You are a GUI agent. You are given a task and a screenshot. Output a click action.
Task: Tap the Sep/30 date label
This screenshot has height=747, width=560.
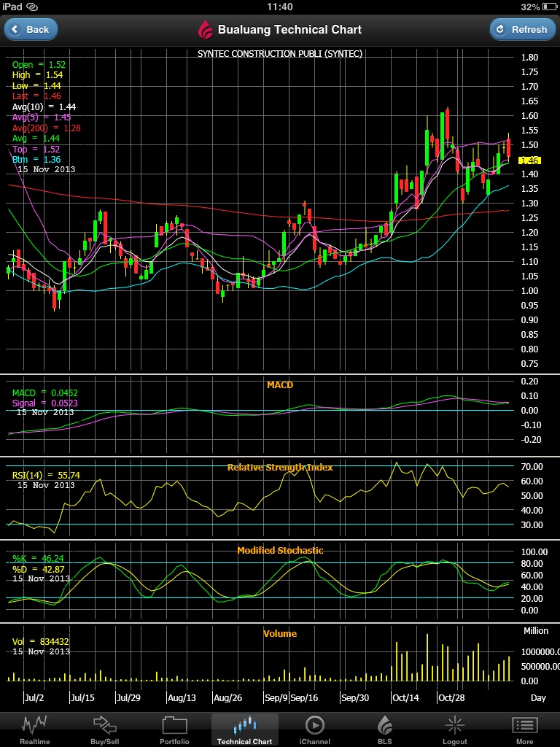pyautogui.click(x=355, y=698)
